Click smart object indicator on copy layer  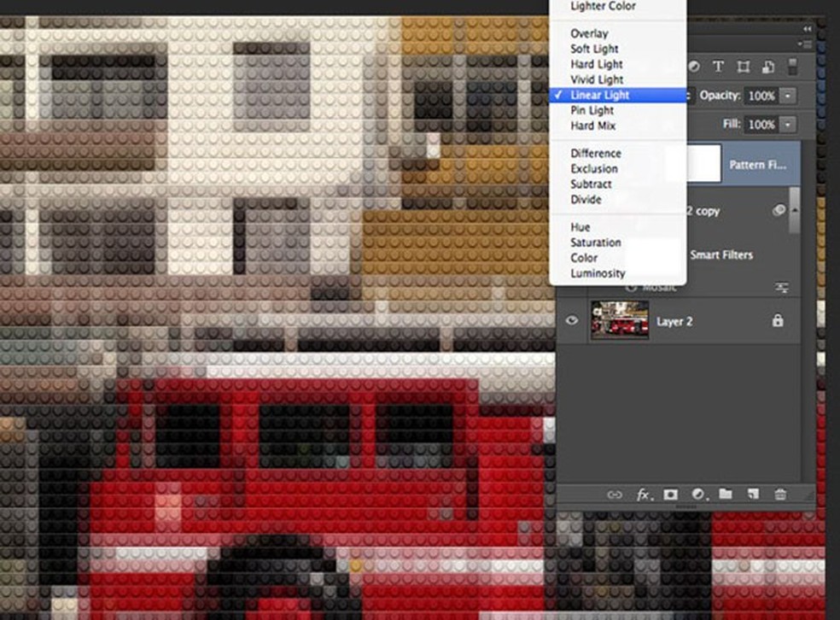coord(779,210)
